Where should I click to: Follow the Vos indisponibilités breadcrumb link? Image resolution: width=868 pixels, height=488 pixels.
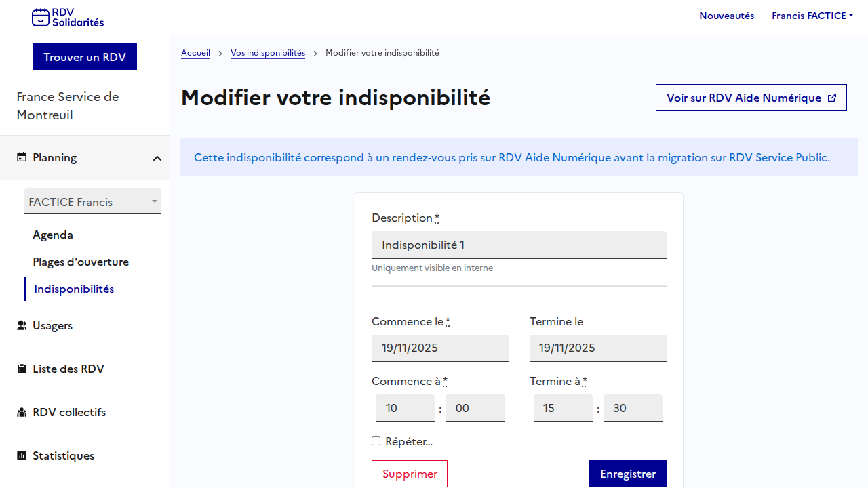pyautogui.click(x=268, y=53)
